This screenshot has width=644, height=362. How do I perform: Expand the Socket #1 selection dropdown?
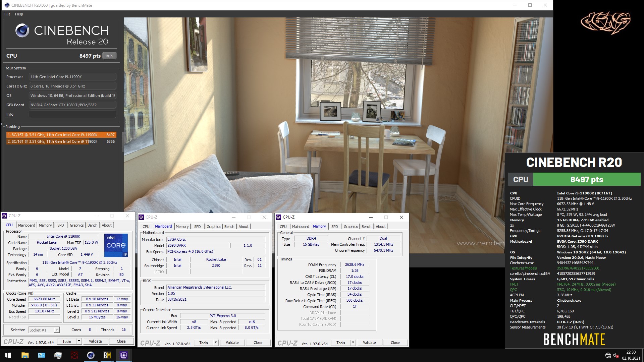click(x=56, y=330)
